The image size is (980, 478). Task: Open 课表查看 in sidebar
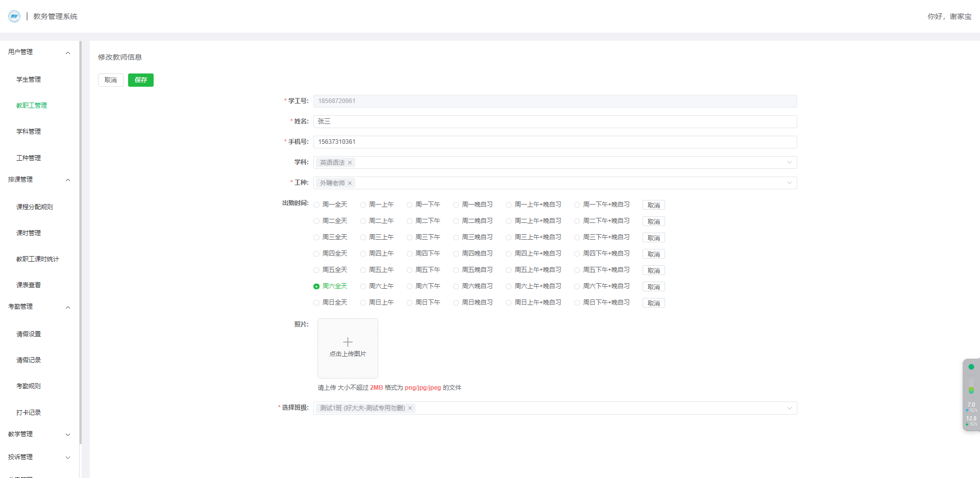pos(29,285)
